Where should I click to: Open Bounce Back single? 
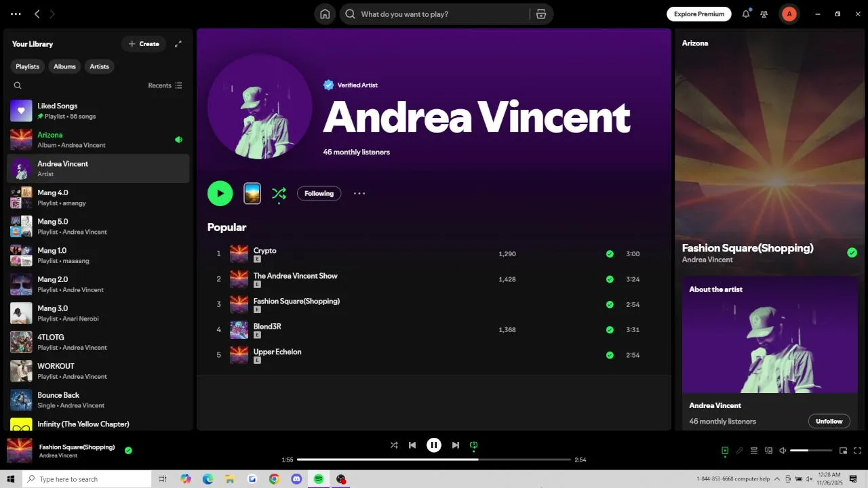98,400
